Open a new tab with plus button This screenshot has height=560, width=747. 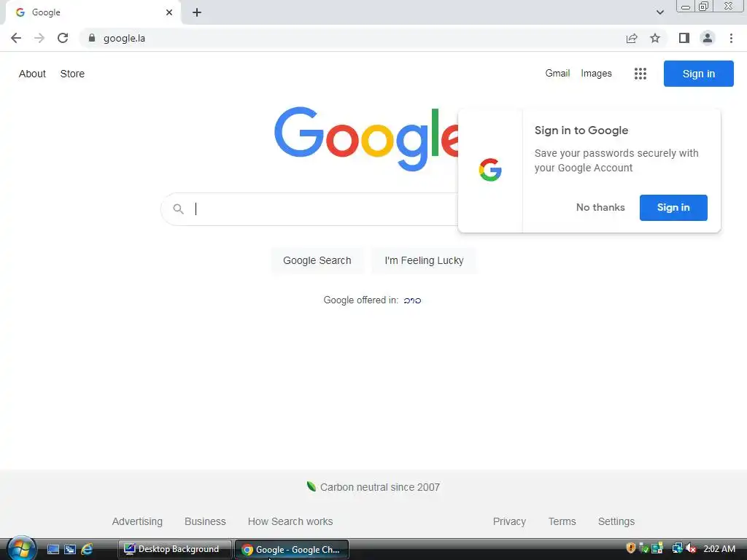click(x=197, y=12)
